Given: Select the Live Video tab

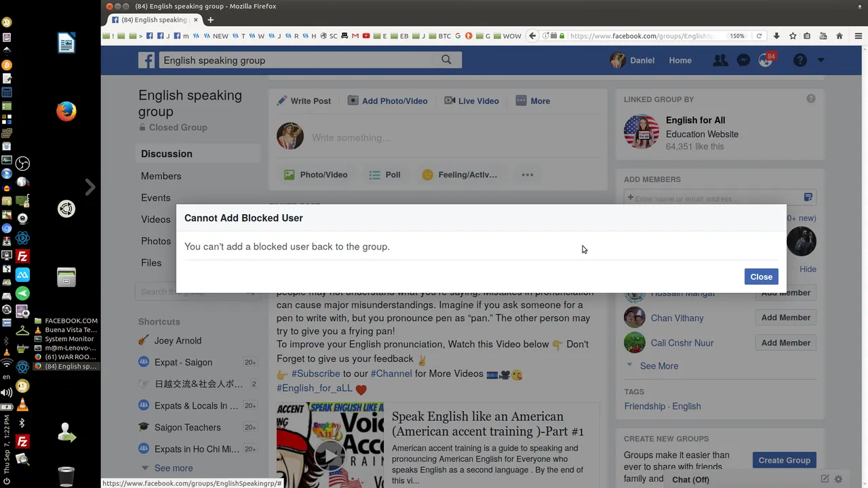Looking at the screenshot, I should coord(471,101).
